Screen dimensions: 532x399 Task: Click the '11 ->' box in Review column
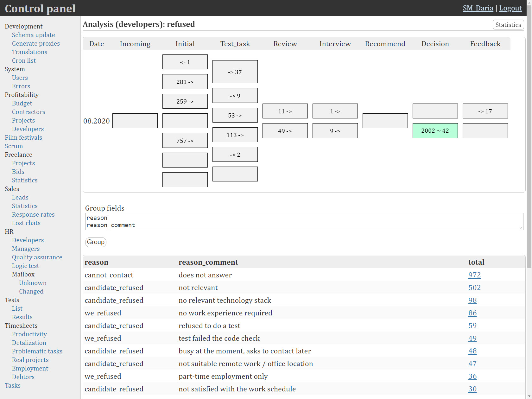pyautogui.click(x=285, y=111)
